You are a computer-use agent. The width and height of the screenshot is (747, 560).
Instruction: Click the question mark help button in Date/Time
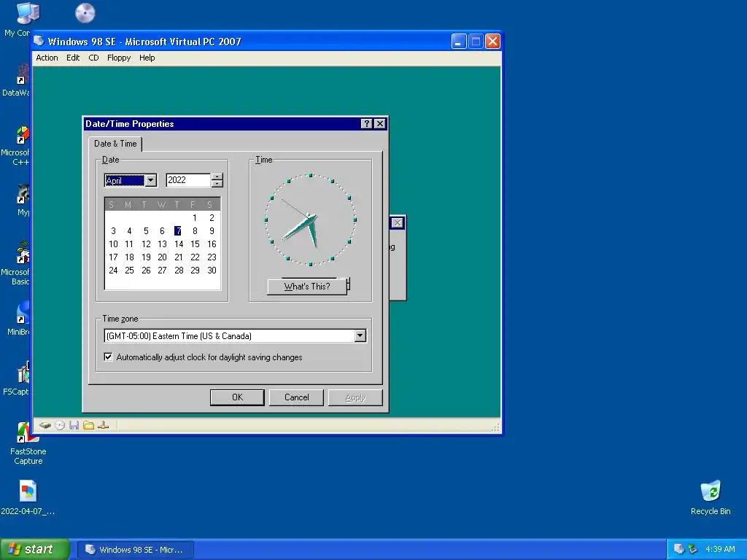(366, 124)
